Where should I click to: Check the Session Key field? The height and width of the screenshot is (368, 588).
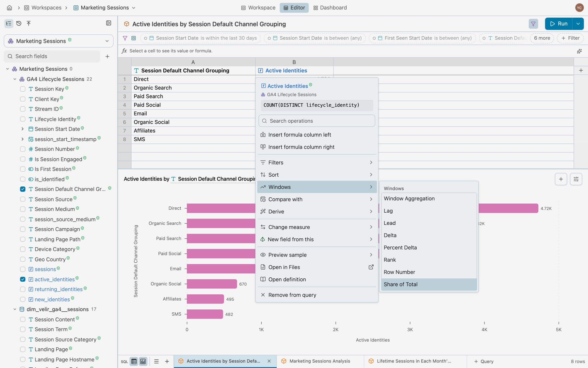click(23, 89)
